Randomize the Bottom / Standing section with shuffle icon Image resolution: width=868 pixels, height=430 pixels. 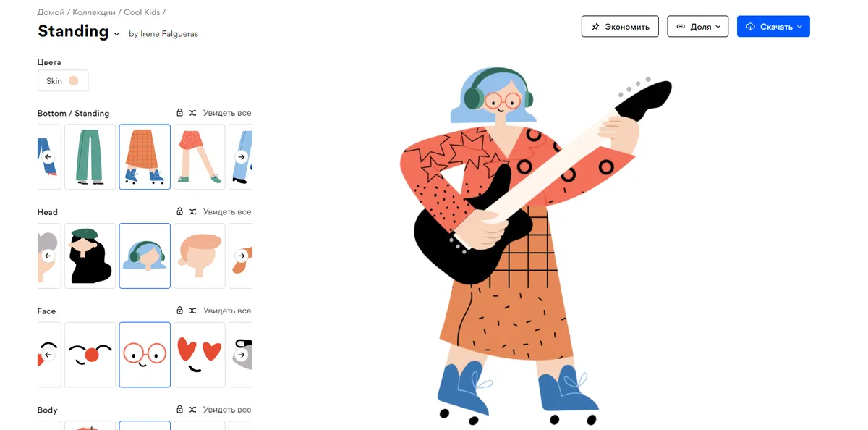click(192, 113)
